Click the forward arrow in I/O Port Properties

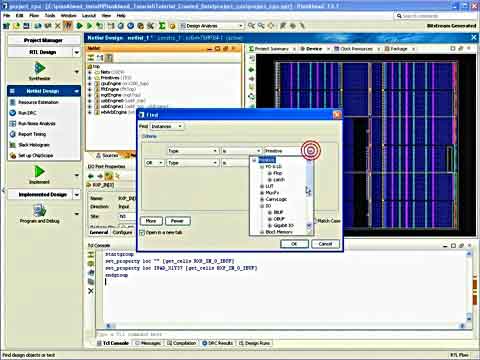[99, 176]
